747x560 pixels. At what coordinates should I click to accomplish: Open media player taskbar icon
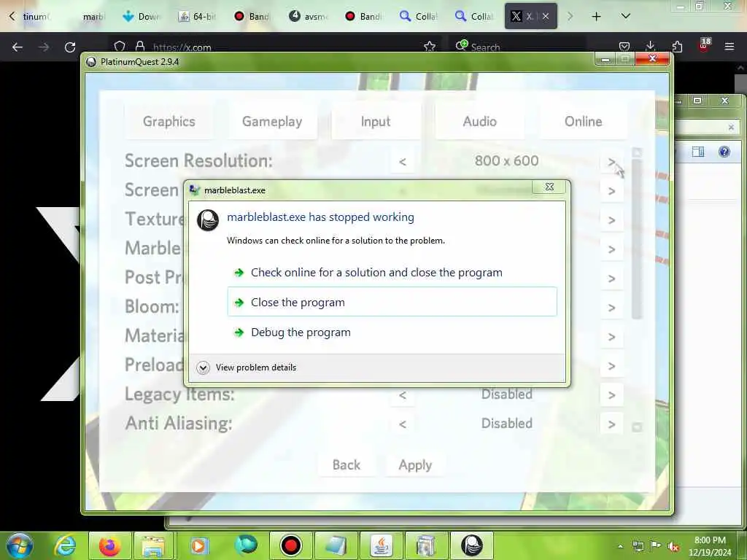click(199, 545)
